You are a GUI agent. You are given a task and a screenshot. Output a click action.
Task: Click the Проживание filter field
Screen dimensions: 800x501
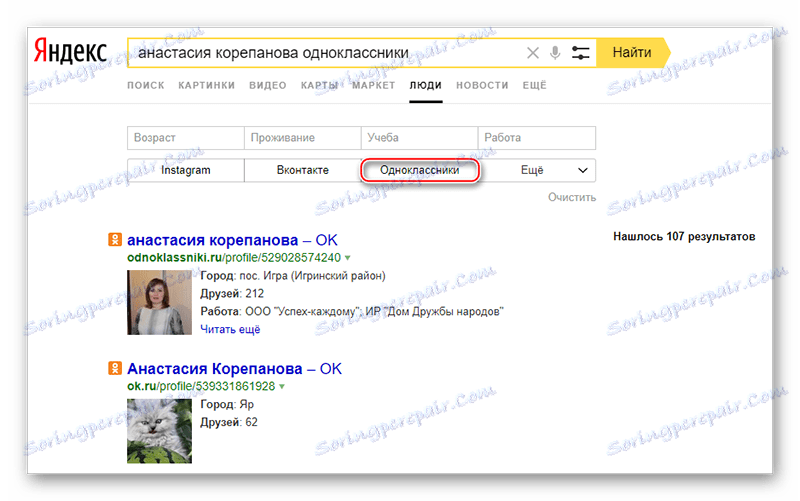tap(303, 138)
